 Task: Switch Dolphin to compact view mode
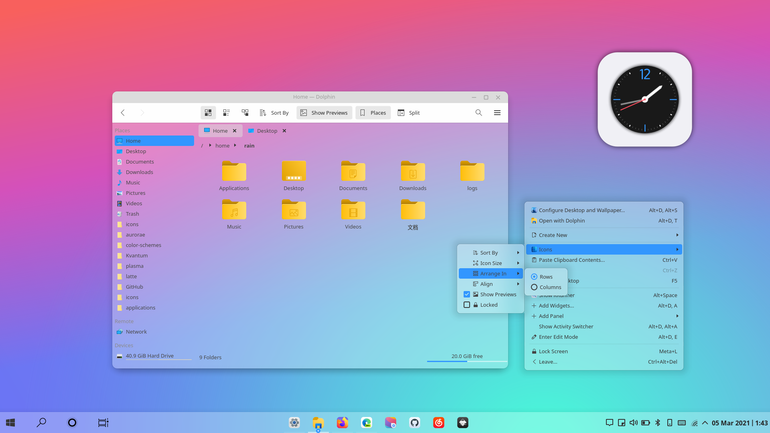[x=226, y=113]
